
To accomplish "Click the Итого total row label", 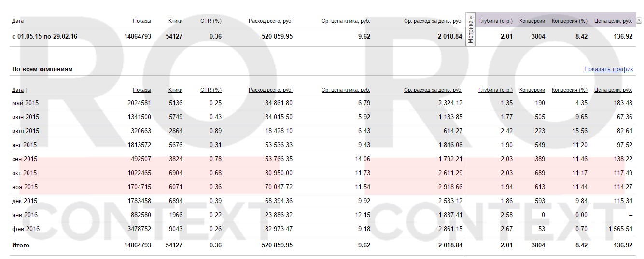I will 20,245.
